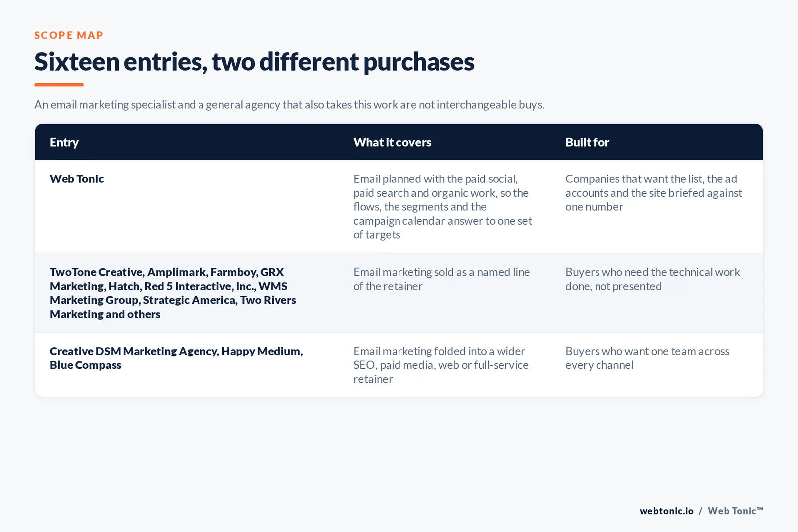The height and width of the screenshot is (532, 798).
Task: Click the SCOPE MAP label
Action: pyautogui.click(x=68, y=35)
